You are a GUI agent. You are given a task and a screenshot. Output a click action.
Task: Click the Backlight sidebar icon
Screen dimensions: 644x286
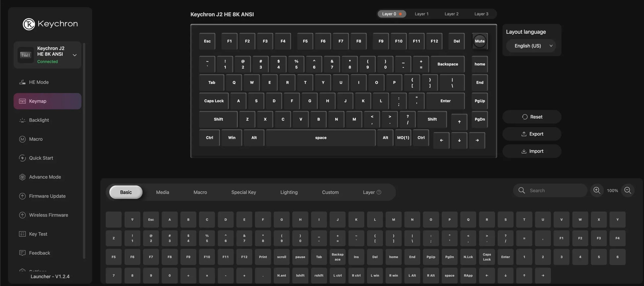click(x=22, y=120)
